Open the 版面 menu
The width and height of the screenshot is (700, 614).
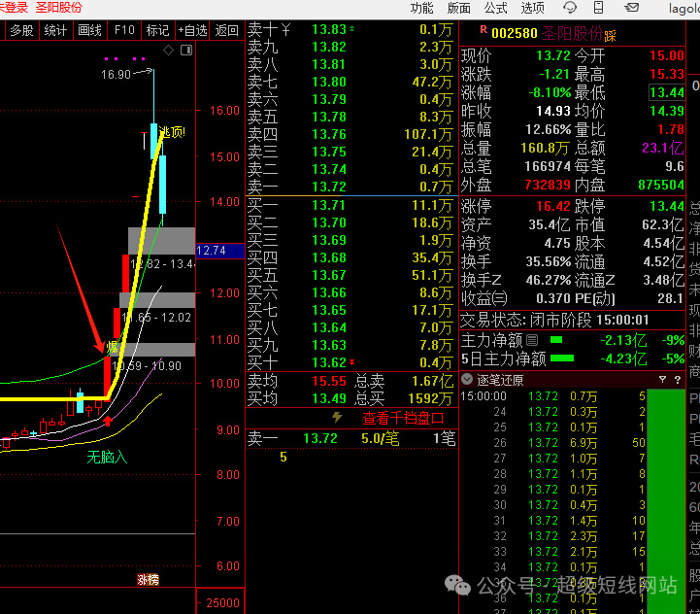tap(458, 8)
